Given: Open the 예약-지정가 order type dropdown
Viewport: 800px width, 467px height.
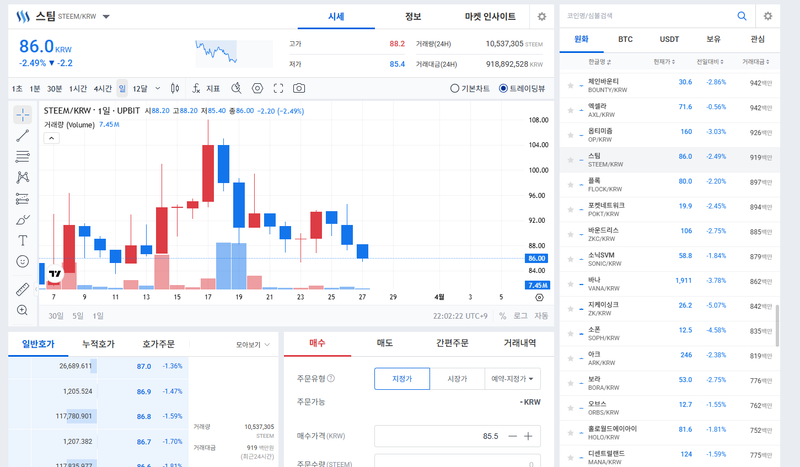Looking at the screenshot, I should (x=513, y=379).
